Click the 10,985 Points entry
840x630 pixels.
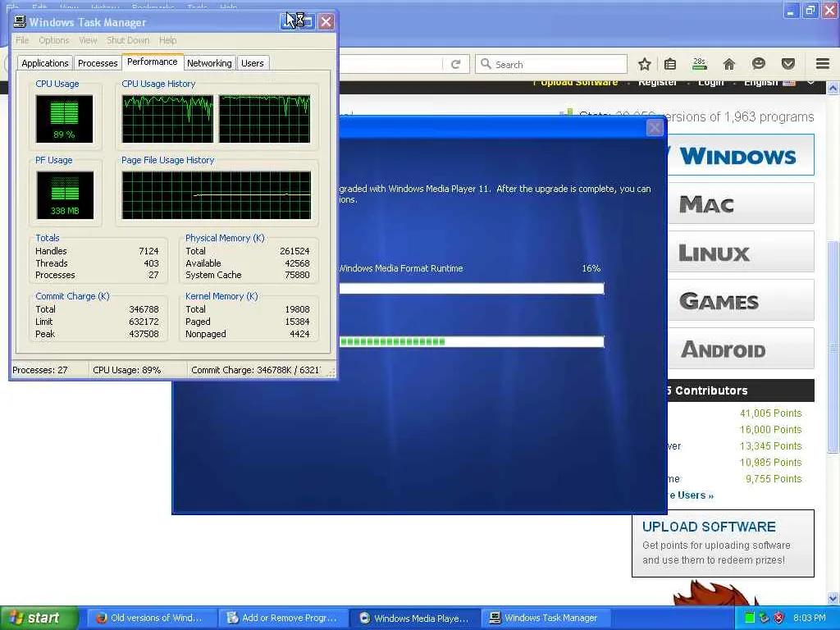[770, 462]
